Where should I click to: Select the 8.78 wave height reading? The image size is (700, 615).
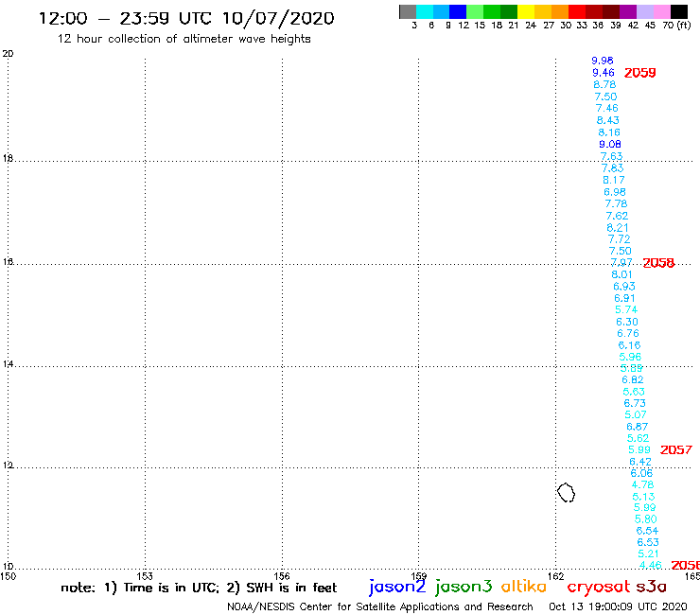[x=604, y=84]
